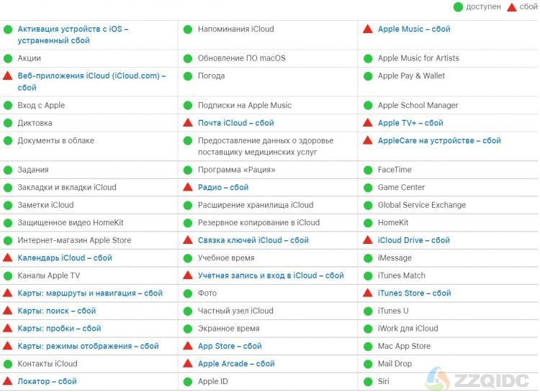Screen dimensions: 540x392
Task: Click red triangle next to Apple Arcade
Action: click(x=188, y=363)
